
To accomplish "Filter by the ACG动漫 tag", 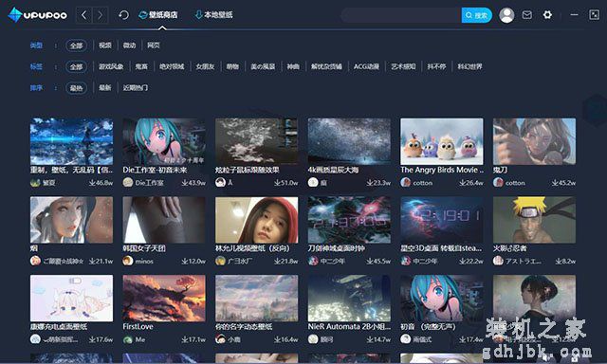I will (x=366, y=67).
